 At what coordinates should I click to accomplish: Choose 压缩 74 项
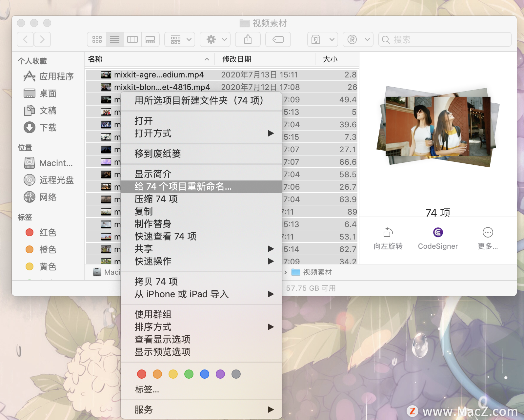click(x=201, y=199)
